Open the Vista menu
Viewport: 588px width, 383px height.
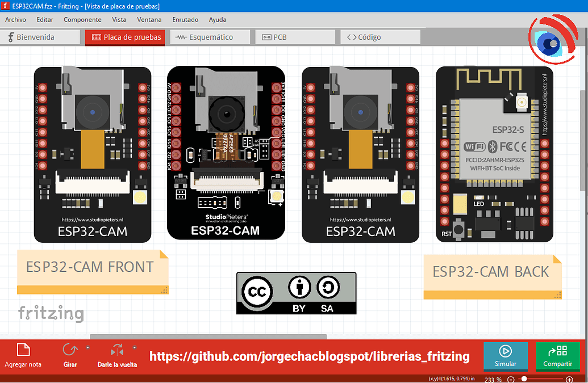[x=119, y=19]
